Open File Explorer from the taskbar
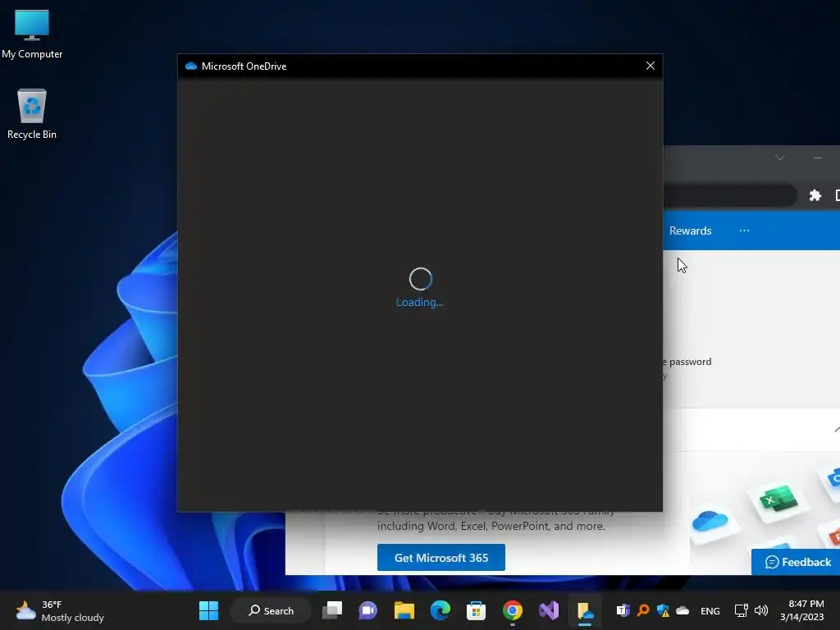This screenshot has width=840, height=630. (x=404, y=610)
